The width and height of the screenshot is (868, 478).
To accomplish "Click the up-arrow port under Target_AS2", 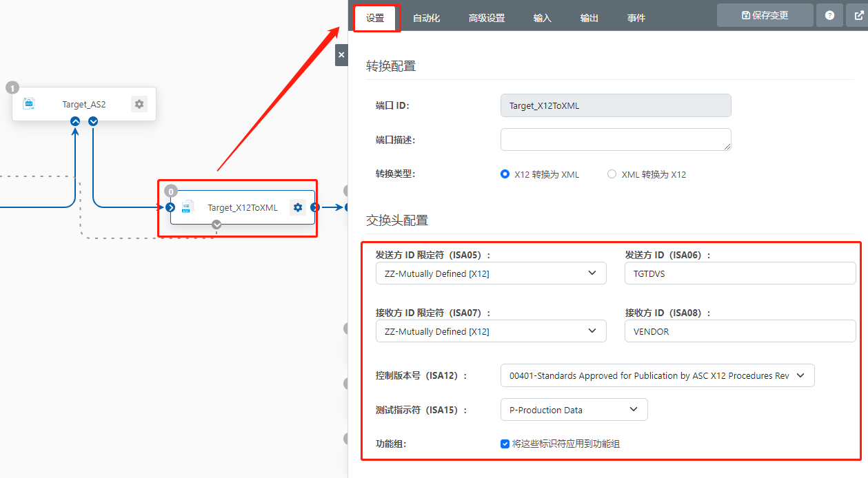I will 75,122.
